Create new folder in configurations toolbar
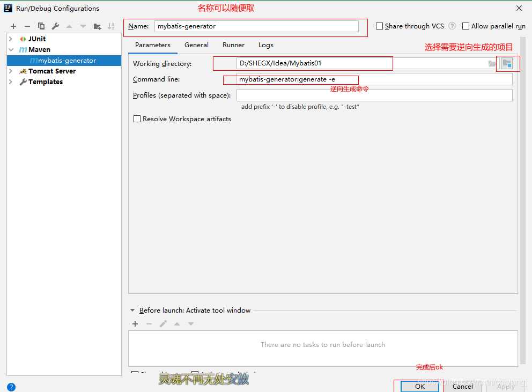 98,26
